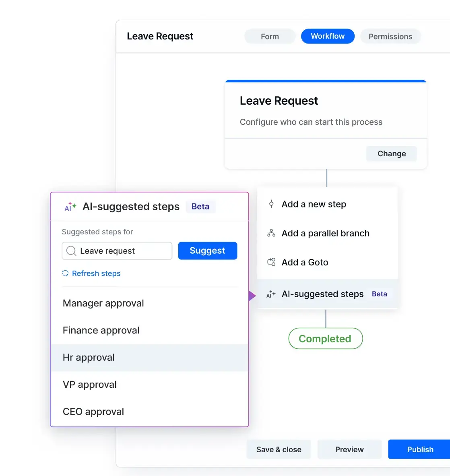
Task: Click the Refresh steps link
Action: pyautogui.click(x=96, y=273)
